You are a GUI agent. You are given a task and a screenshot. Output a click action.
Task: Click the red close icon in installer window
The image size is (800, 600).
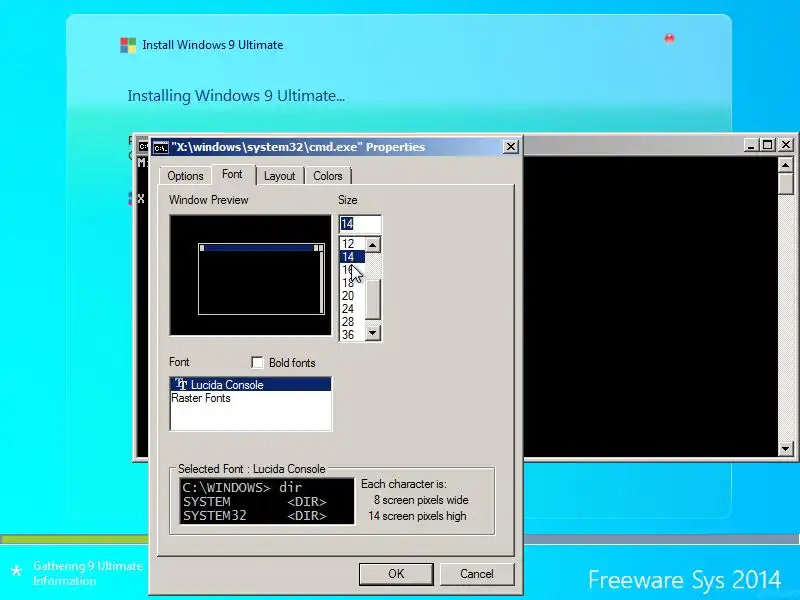[x=669, y=38]
